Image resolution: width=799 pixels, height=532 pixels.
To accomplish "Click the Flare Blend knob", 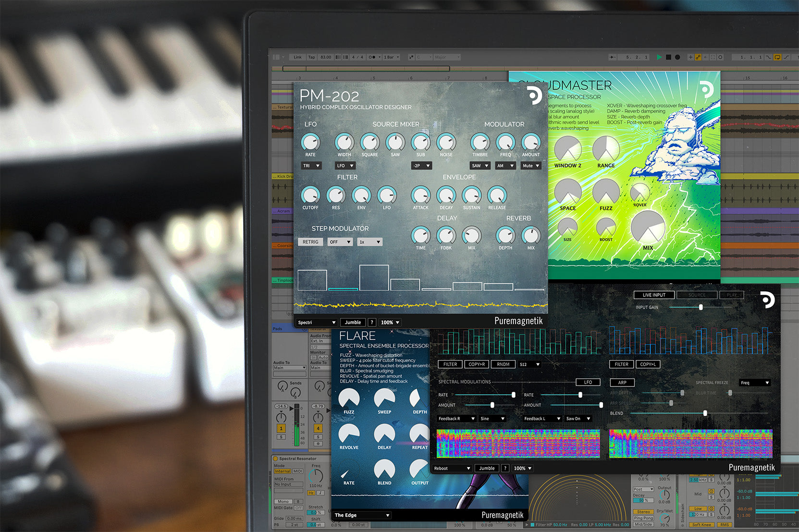I will 384,469.
